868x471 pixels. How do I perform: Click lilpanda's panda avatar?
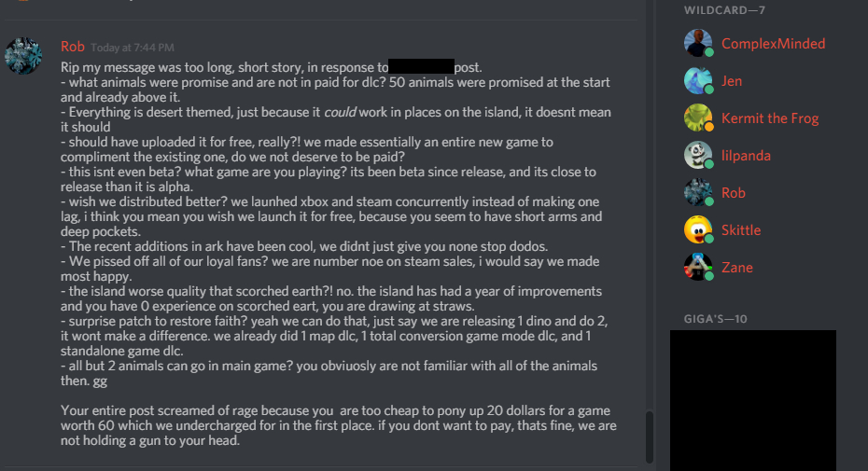[x=698, y=156]
